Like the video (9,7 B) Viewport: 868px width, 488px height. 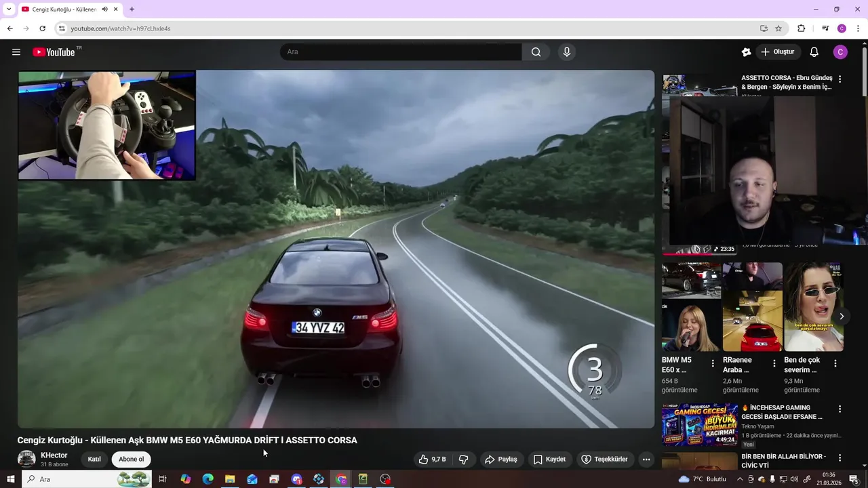432,460
